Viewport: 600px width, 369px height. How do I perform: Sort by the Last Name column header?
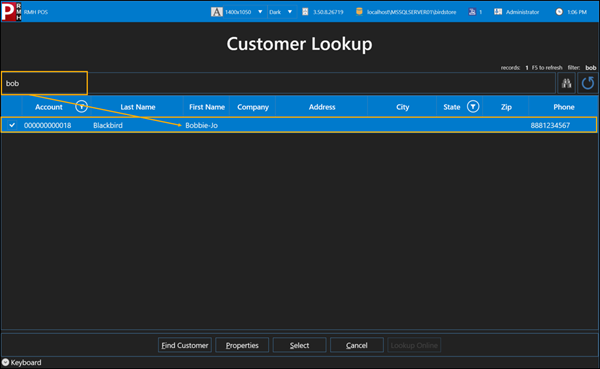138,107
